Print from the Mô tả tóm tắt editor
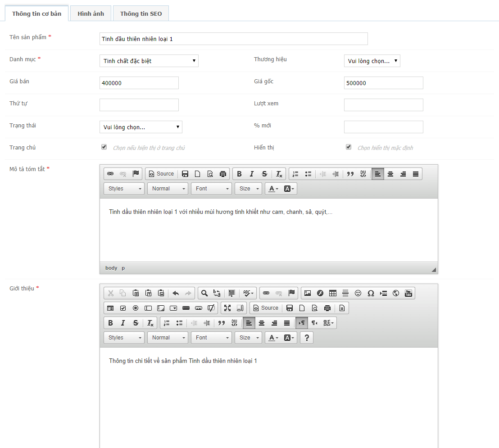499x448 pixels. [223, 174]
